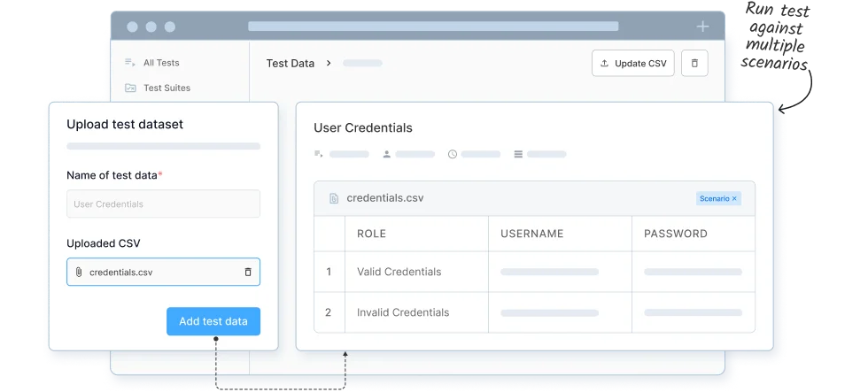
Task: Click the plus icon in browser bar
Action: coord(702,27)
